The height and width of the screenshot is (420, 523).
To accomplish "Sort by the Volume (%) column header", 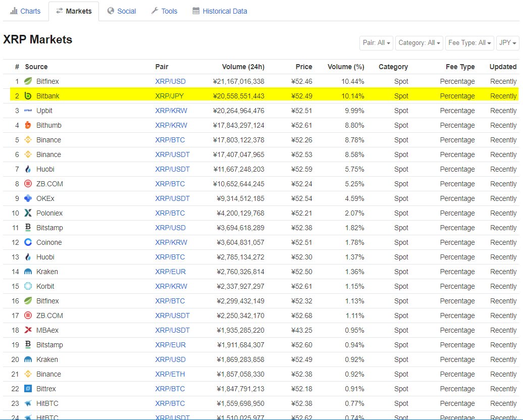I will 346,67.
